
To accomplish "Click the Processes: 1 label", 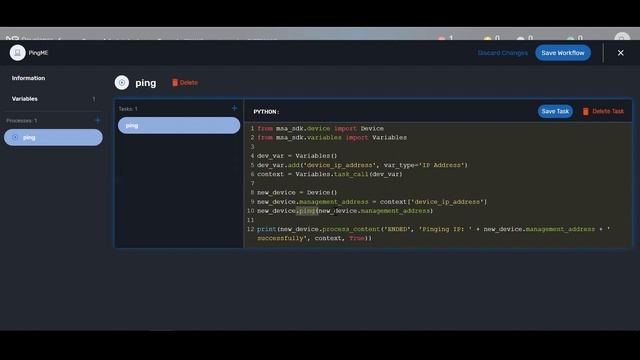I will coord(22,121).
